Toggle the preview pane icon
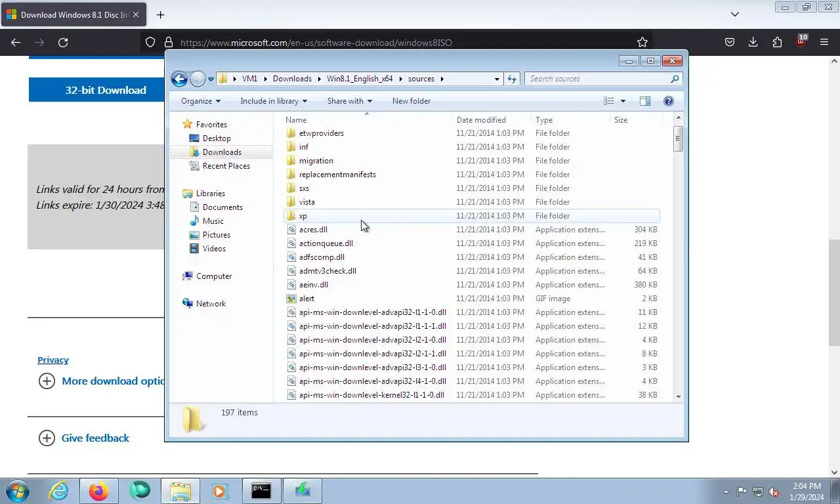840x504 pixels. click(645, 101)
